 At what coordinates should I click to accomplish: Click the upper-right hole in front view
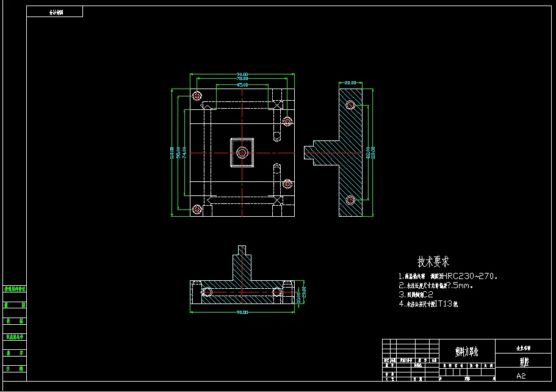287,122
